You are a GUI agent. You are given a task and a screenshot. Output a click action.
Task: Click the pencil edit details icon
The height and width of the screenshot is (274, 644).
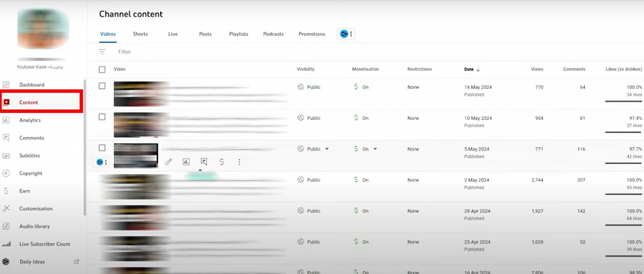click(168, 162)
